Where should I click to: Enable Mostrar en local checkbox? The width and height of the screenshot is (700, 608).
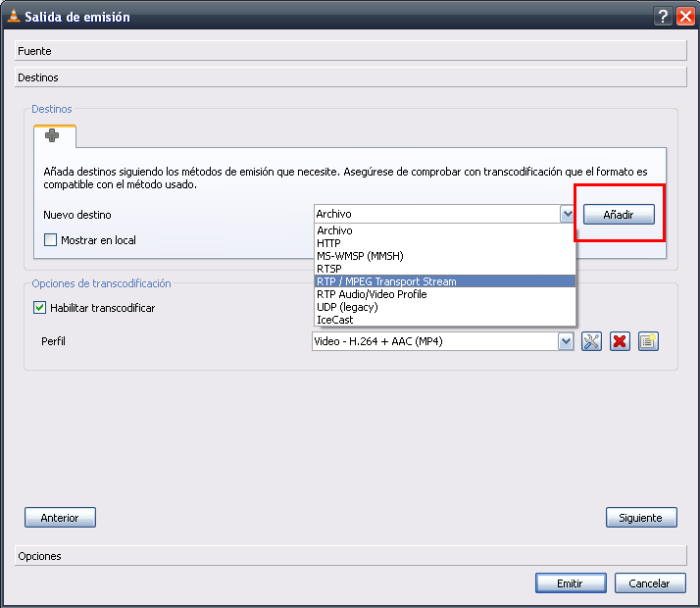click(x=50, y=240)
